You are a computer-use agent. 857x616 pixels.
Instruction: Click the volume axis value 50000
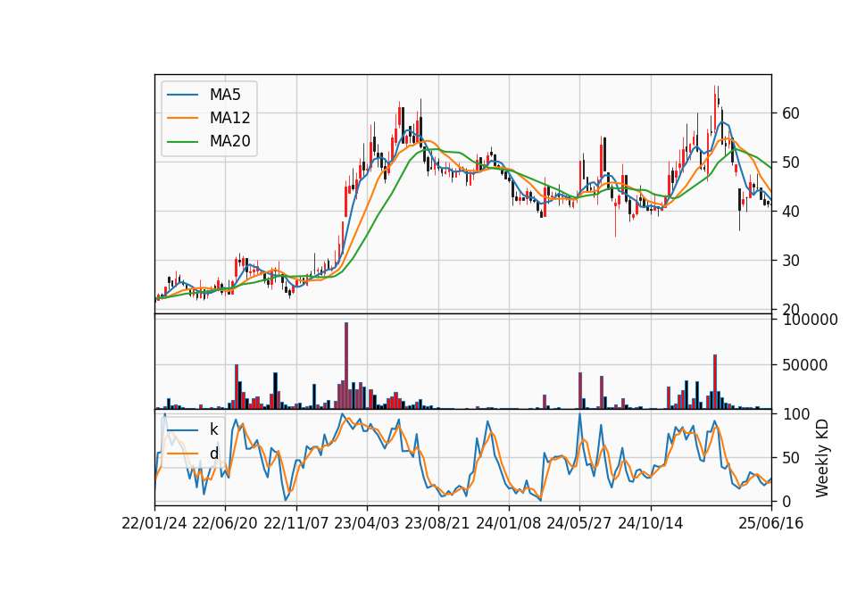click(804, 365)
